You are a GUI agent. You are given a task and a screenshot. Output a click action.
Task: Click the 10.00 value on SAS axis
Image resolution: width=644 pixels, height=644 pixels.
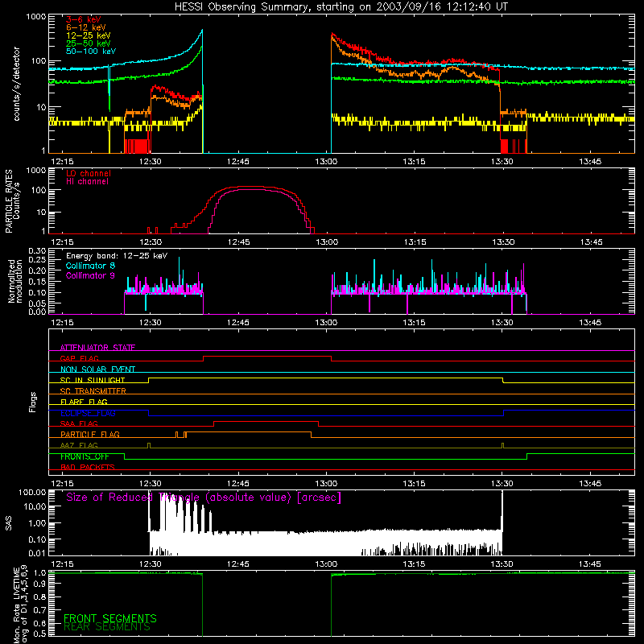(35, 506)
